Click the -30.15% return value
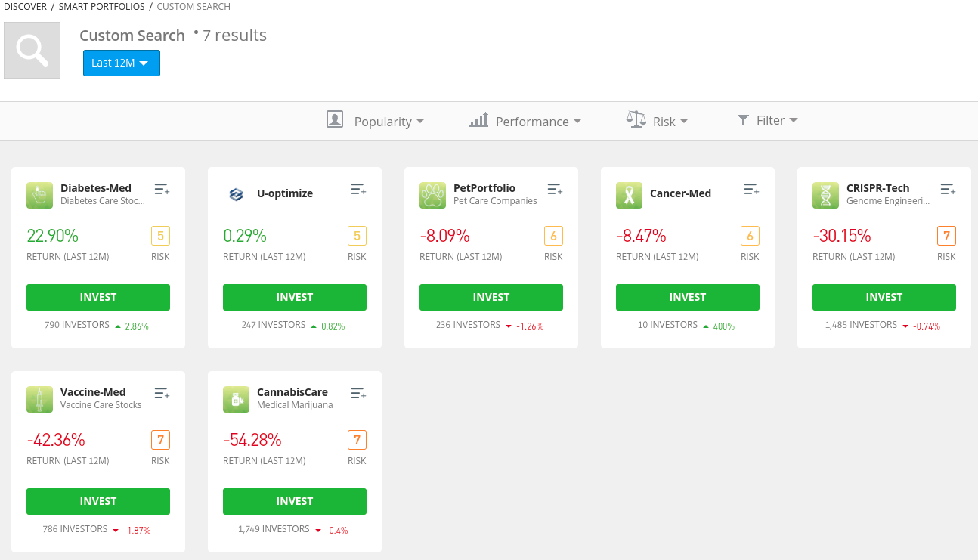The height and width of the screenshot is (560, 978). coord(842,236)
